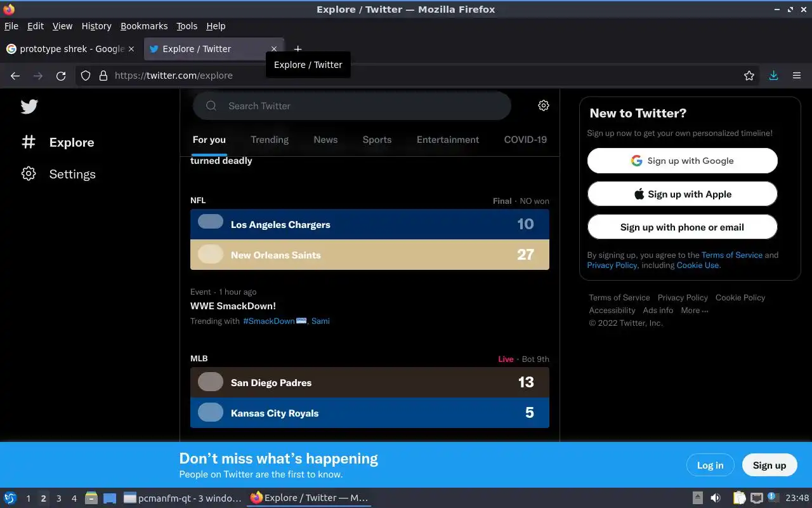Bookmark this page with the star

point(749,76)
